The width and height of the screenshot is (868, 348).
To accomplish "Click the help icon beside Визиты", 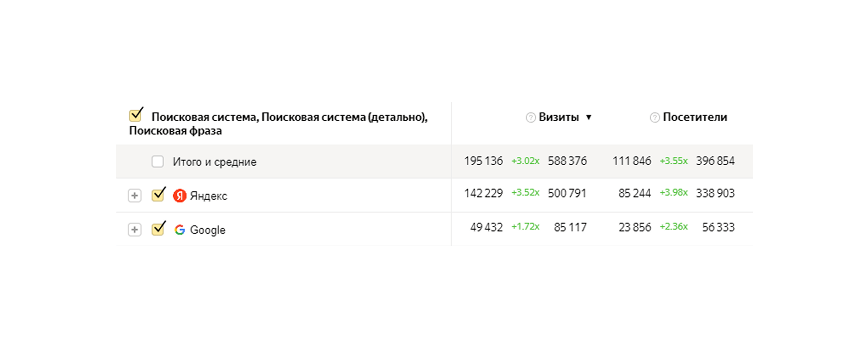I will 531,117.
